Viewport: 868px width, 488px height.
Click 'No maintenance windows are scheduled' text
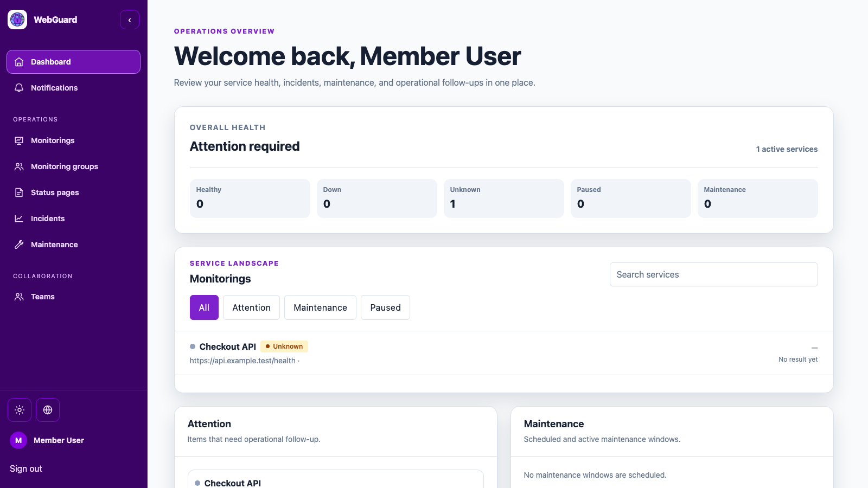[x=595, y=475]
